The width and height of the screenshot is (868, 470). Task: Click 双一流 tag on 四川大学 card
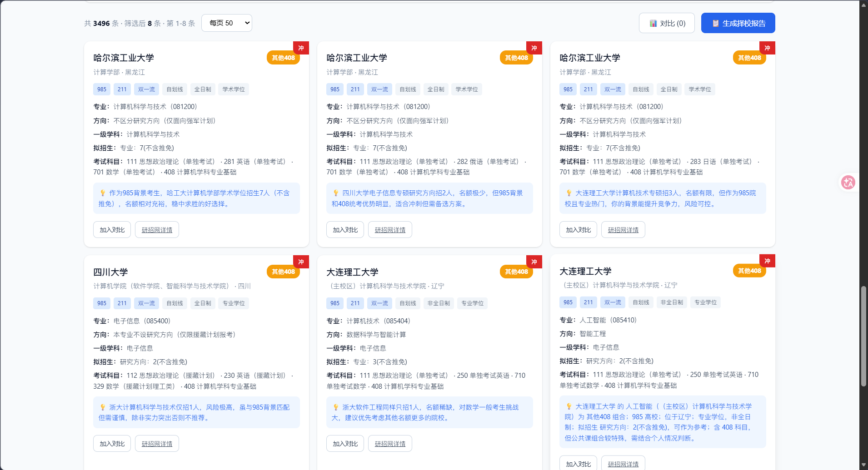coord(146,303)
